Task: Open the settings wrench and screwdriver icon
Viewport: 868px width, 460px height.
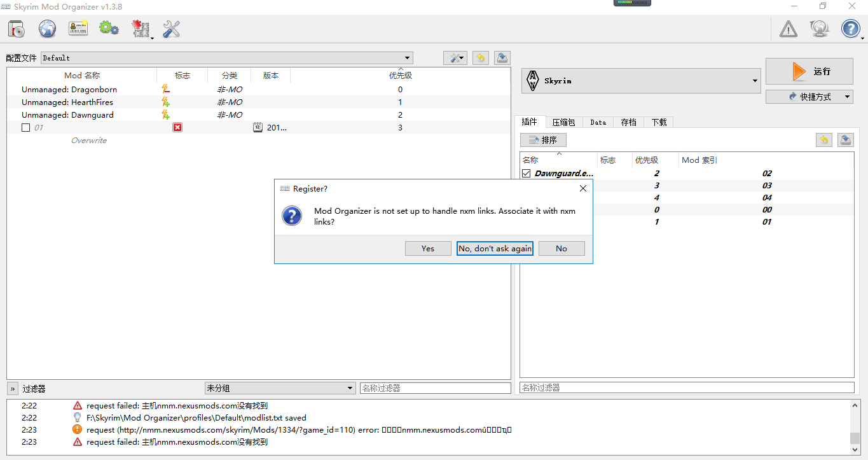Action: click(172, 29)
